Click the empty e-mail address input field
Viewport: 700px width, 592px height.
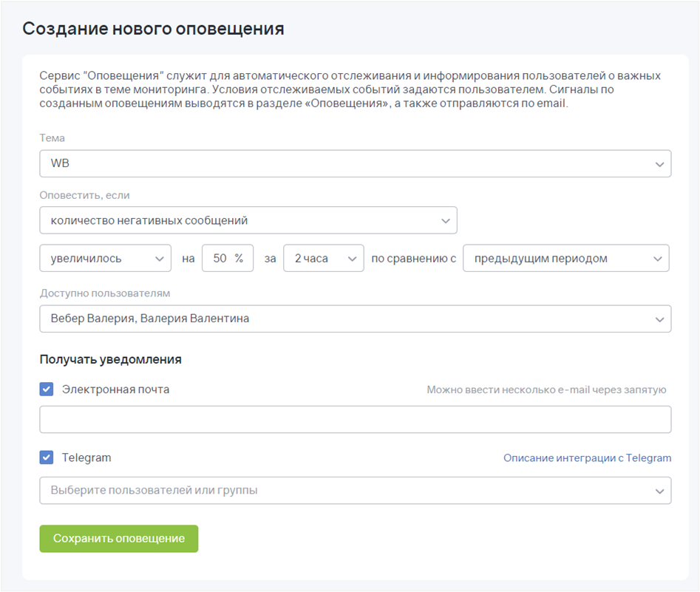pos(355,419)
